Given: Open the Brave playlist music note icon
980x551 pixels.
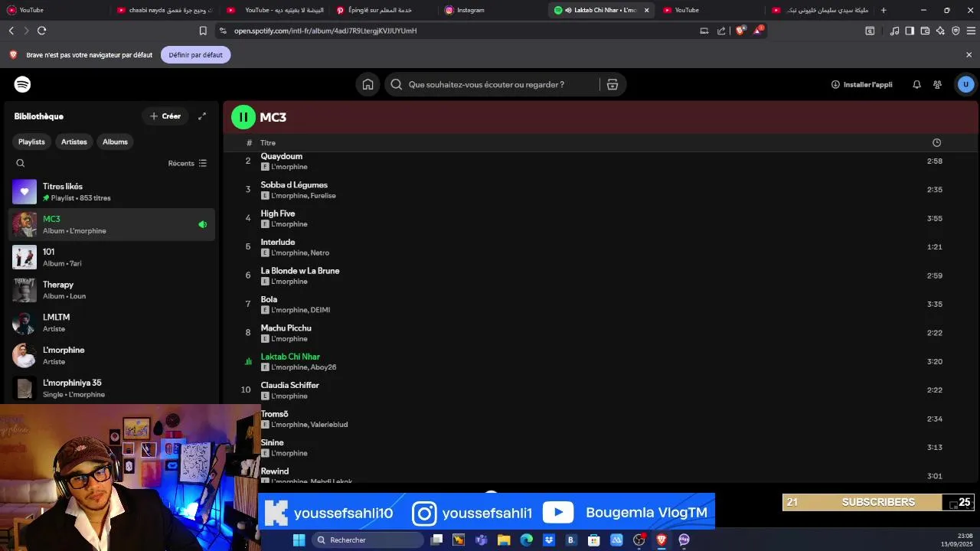Looking at the screenshot, I should tap(894, 31).
